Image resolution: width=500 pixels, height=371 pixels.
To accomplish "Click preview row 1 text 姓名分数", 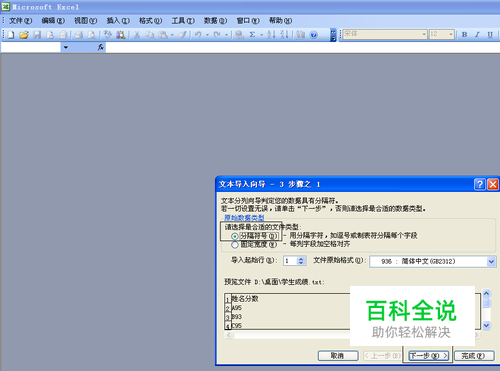I will (245, 299).
